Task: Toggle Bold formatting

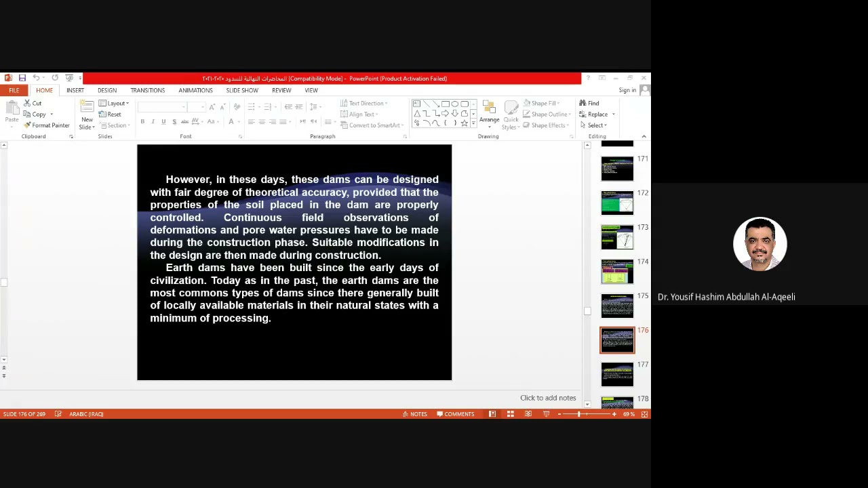Action: (x=142, y=122)
